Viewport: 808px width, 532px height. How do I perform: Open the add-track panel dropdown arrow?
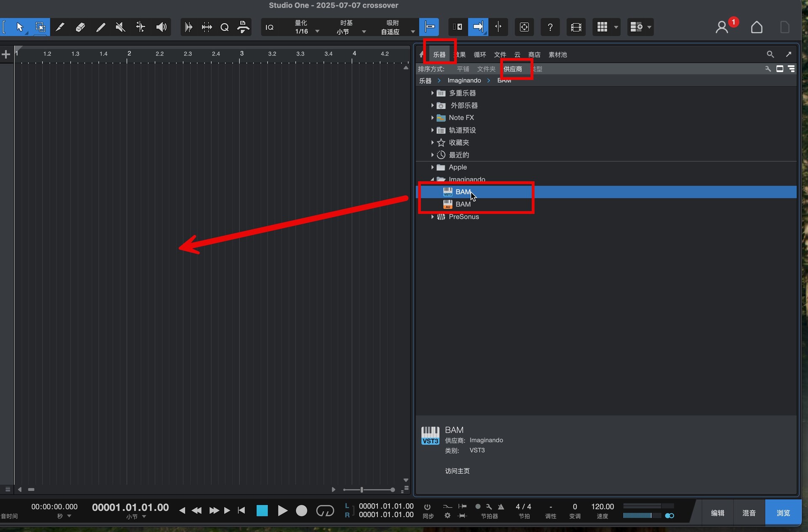click(649, 27)
